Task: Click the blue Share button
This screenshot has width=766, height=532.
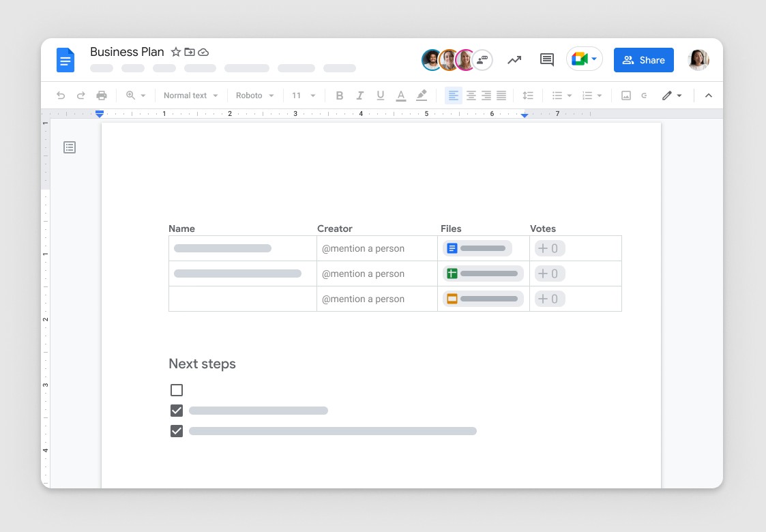Action: 643,60
